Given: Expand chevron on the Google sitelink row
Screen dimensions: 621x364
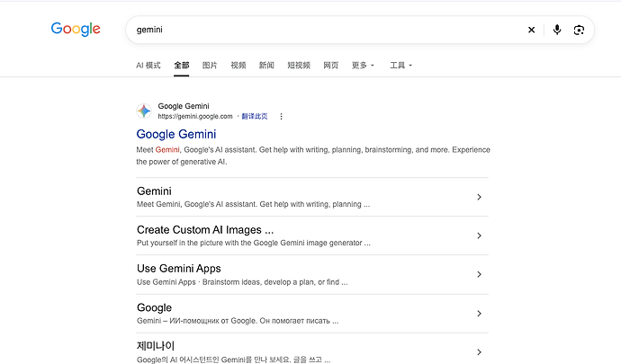Looking at the screenshot, I should point(479,314).
